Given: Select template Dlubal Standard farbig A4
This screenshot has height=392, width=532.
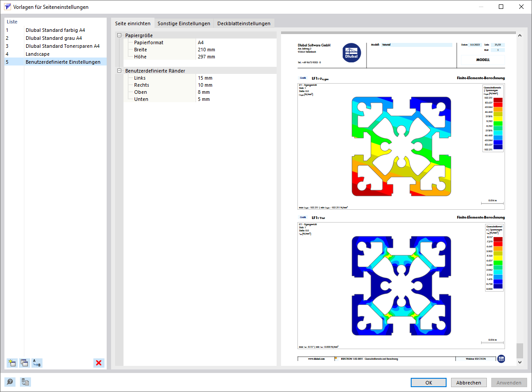Looking at the screenshot, I should click(x=56, y=30).
